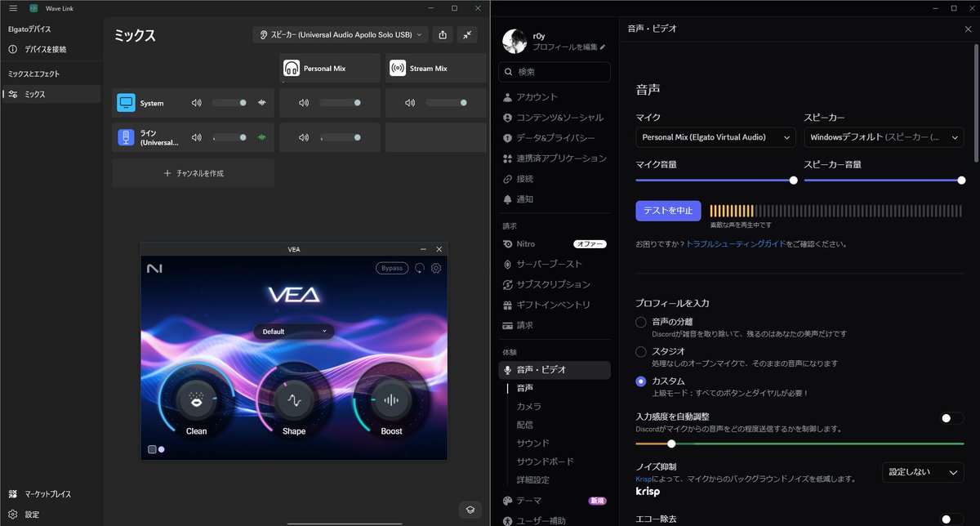Viewport: 980px width, 526px height.
Task: Open 連携済アプリケーション in Discord sidebar
Action: 555,158
